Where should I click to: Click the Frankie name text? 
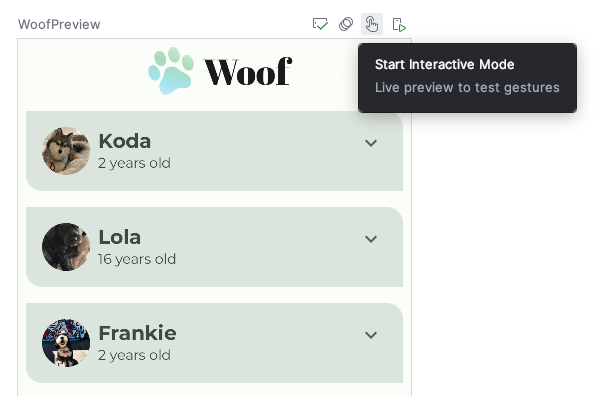tap(138, 333)
